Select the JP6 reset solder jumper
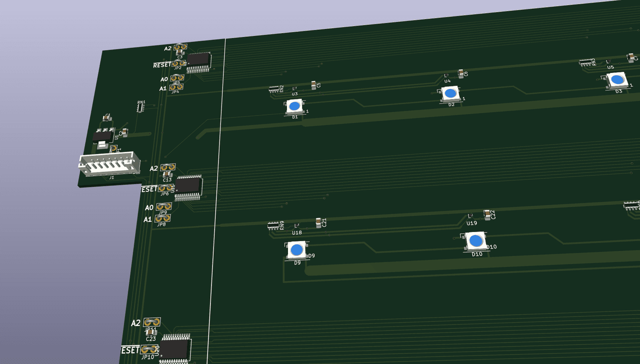640x364 pixels. point(164,188)
